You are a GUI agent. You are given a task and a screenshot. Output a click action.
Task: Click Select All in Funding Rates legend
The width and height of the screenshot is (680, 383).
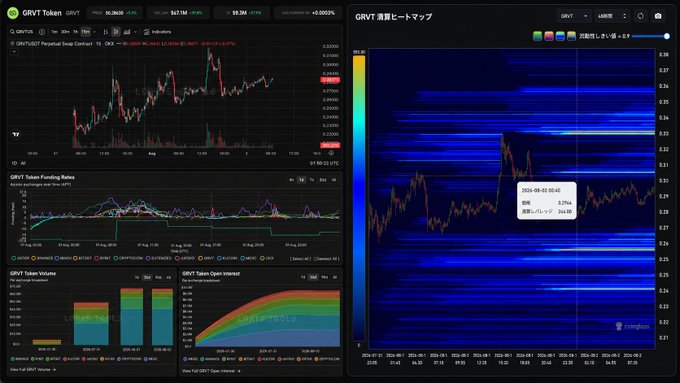pyautogui.click(x=301, y=259)
